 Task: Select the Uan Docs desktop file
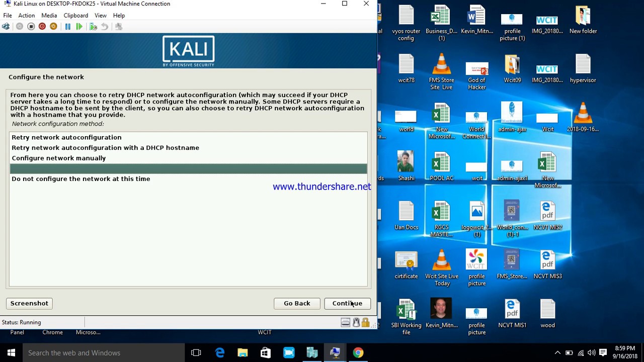click(406, 216)
